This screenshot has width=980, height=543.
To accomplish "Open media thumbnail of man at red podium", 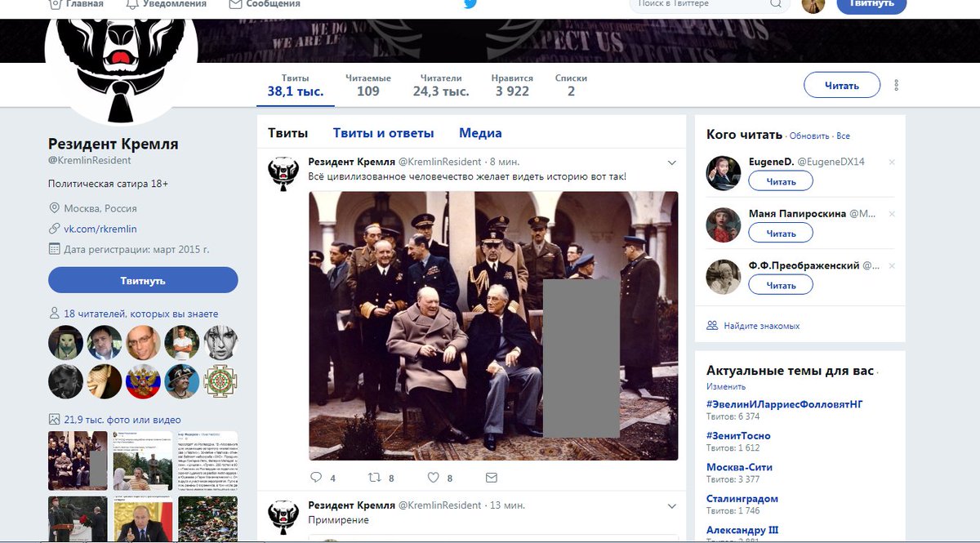I will pyautogui.click(x=142, y=519).
